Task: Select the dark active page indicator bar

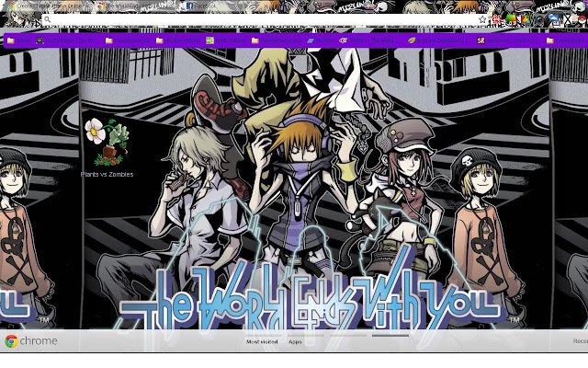Action: click(x=390, y=335)
